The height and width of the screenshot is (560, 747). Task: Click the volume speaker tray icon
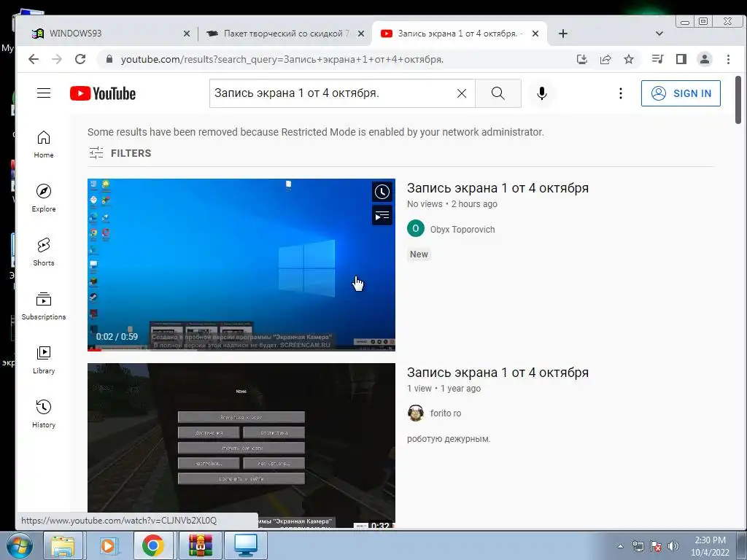(x=673, y=546)
